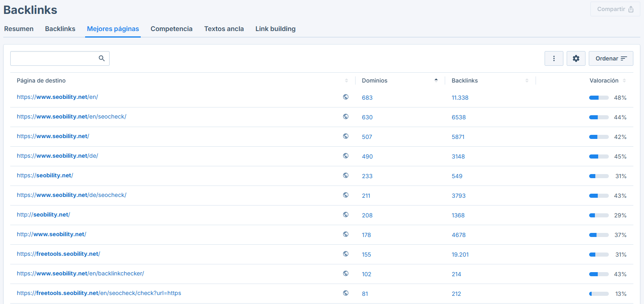644x304 pixels.
Task: Click backlinks value 1368
Action: coord(458,215)
